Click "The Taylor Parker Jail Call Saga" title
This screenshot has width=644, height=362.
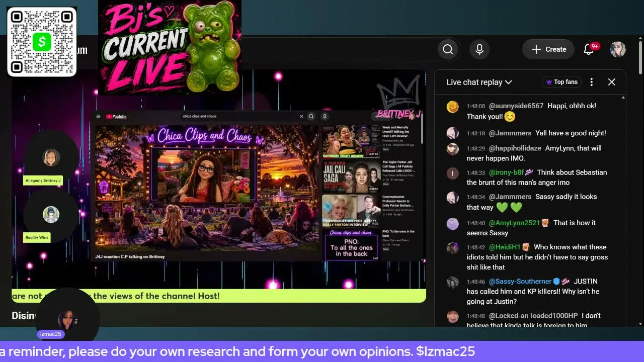(x=398, y=166)
